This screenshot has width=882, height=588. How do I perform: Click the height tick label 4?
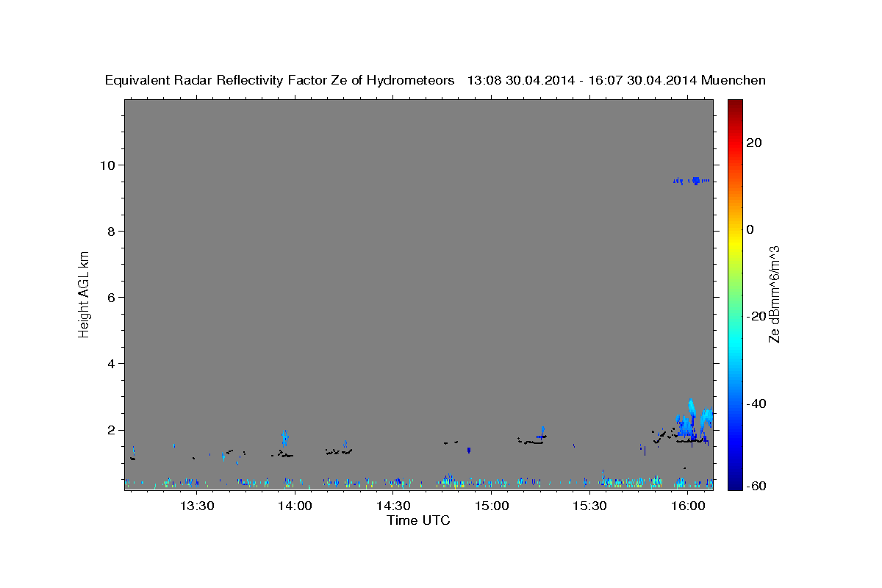112,364
